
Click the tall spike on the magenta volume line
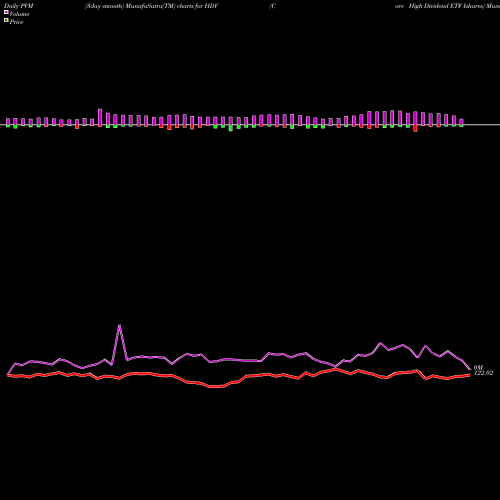[x=119, y=325]
